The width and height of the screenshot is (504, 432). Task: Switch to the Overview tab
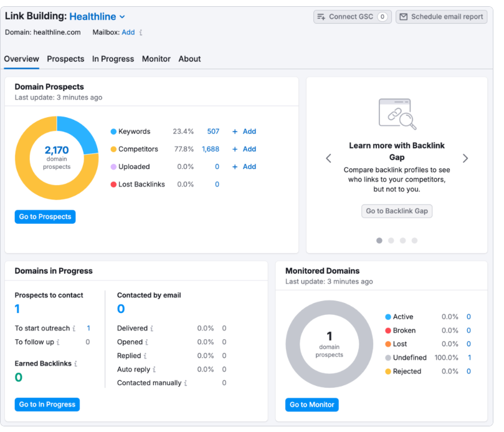(x=22, y=59)
